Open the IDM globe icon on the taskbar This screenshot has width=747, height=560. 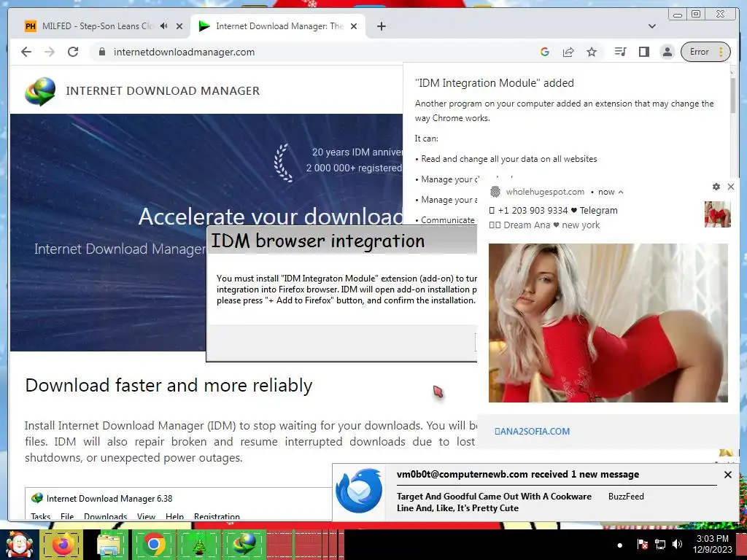(244, 545)
